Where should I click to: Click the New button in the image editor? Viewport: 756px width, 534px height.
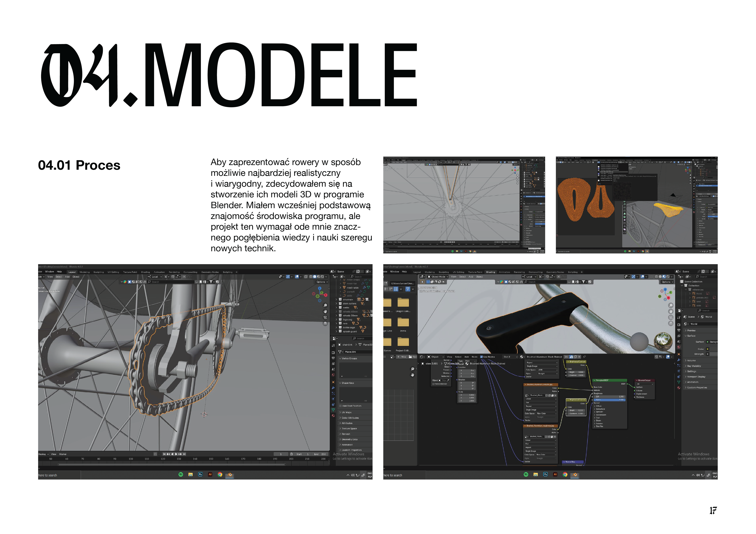402,357
